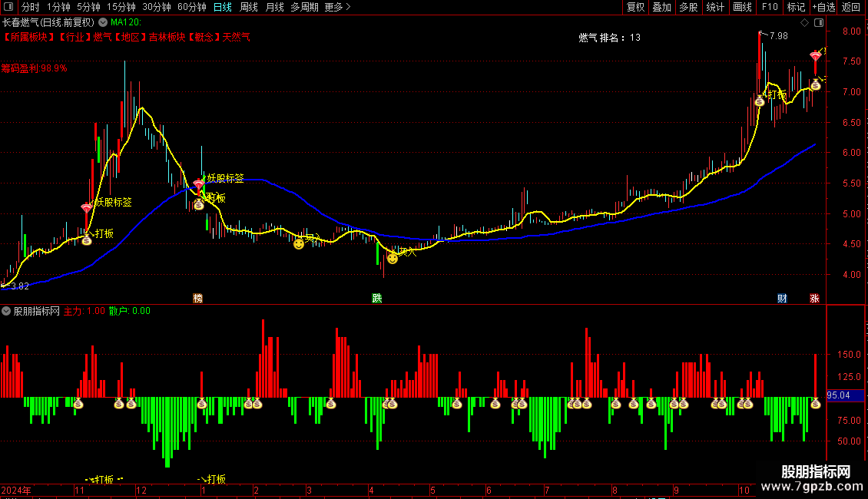Click the 榜 event marker
Screen dimensions: 868x499
(x=197, y=298)
